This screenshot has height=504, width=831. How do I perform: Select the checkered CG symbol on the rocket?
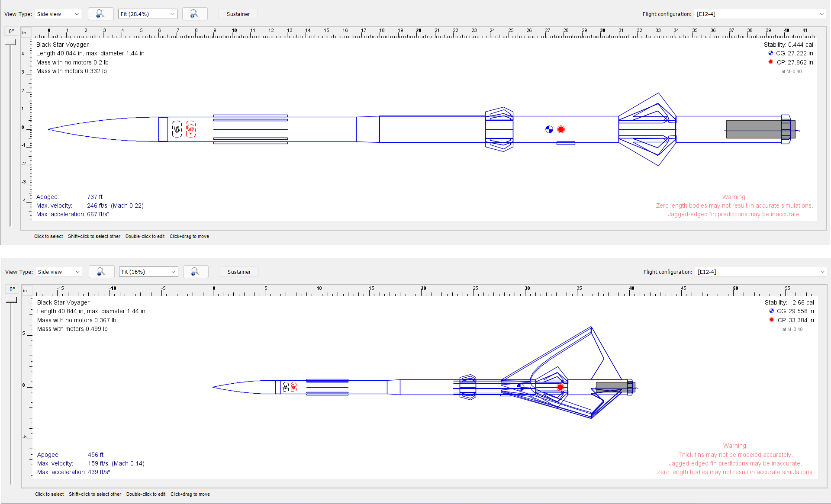pos(549,129)
